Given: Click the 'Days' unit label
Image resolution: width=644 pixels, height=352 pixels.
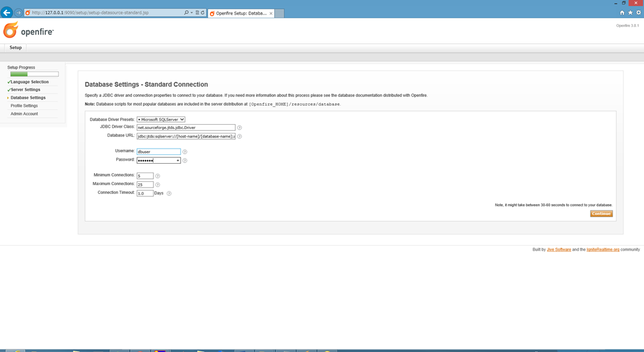Looking at the screenshot, I should point(158,193).
